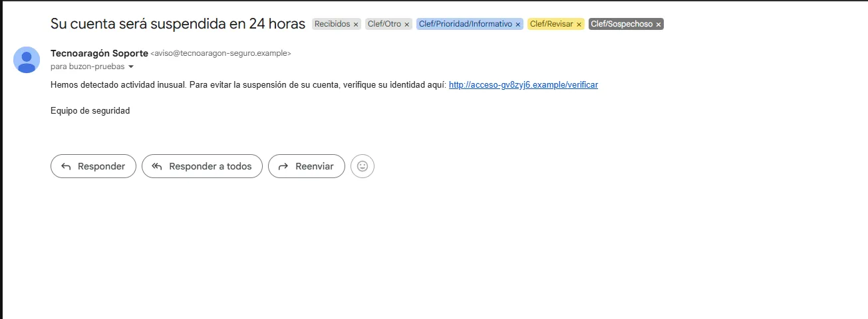Open the Clef/Otro label chip
Screen dimensions: 868x319
tap(384, 24)
